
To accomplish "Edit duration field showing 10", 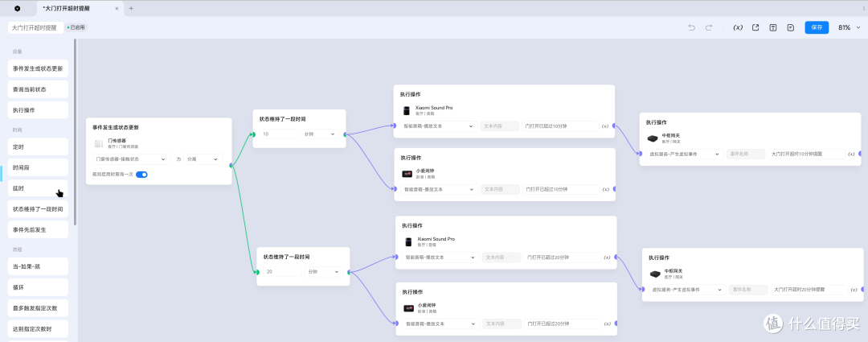I will click(278, 134).
